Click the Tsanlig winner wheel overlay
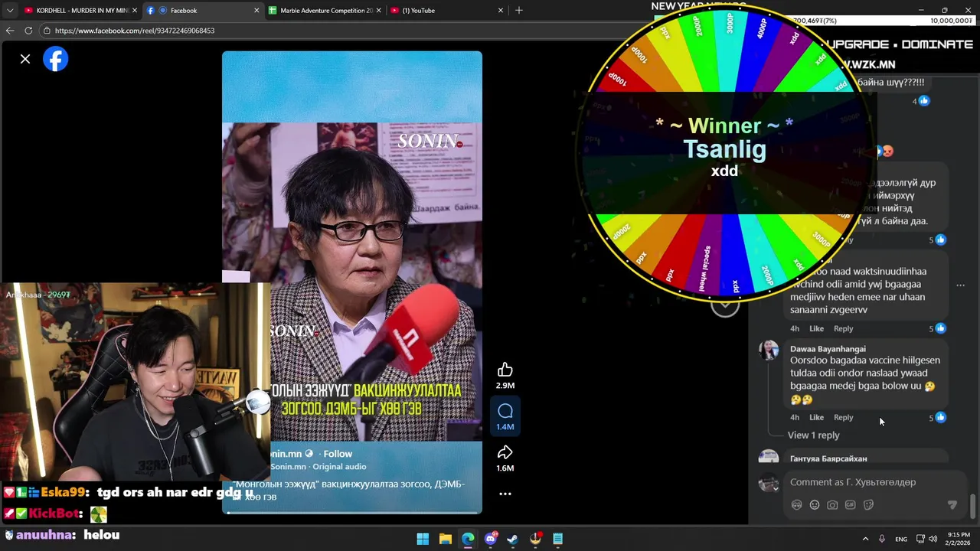Screen dimensions: 980x551 pos(725,152)
